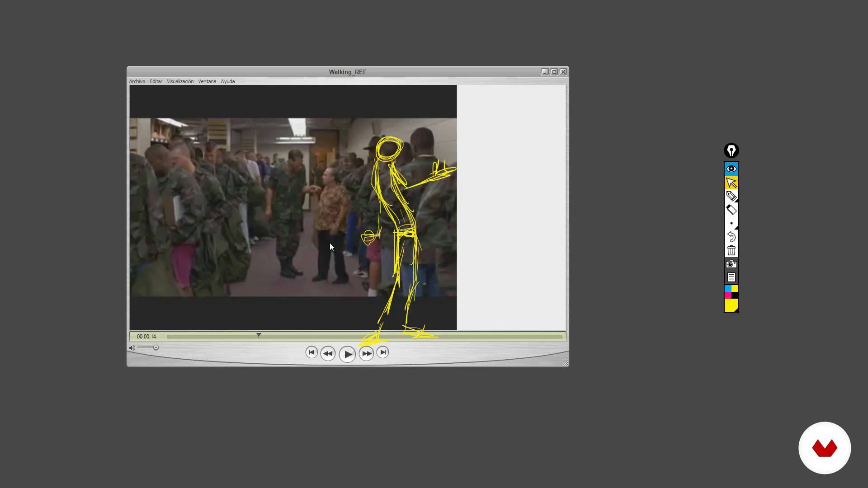The height and width of the screenshot is (488, 868).
Task: Jump to the start of the clip
Action: pyautogui.click(x=311, y=352)
